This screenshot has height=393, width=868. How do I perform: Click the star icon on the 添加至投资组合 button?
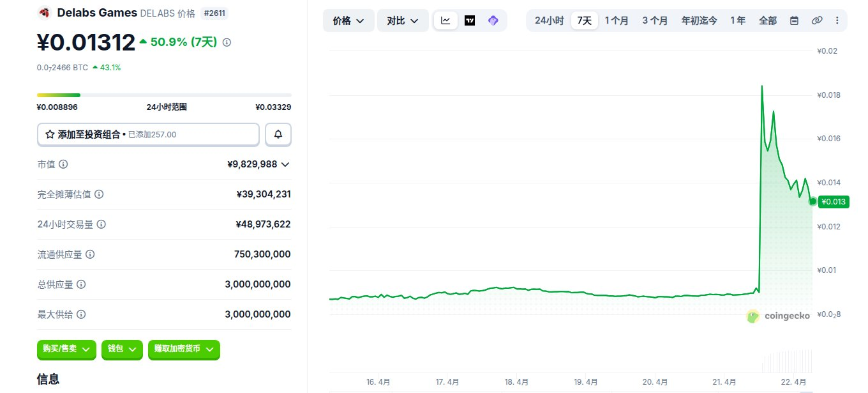click(50, 135)
